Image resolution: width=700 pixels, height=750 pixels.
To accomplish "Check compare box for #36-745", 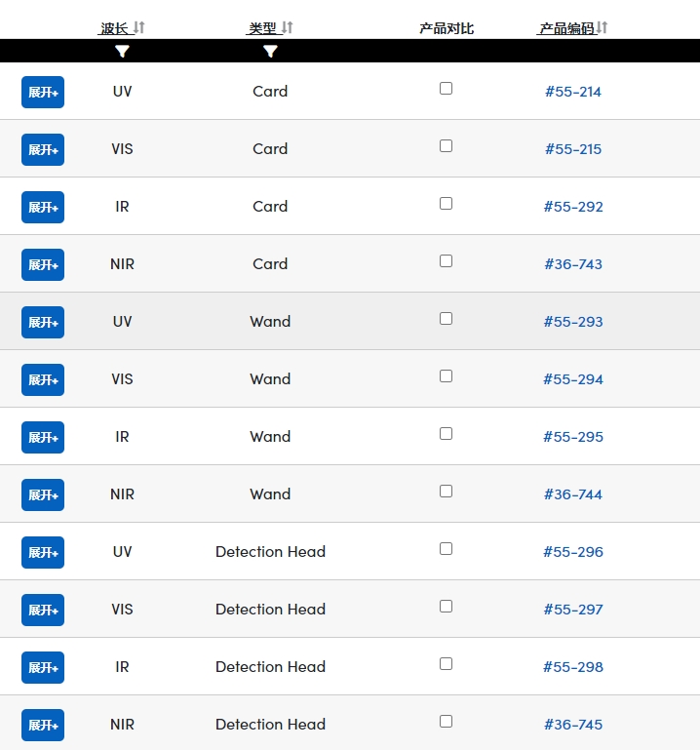I will [447, 722].
